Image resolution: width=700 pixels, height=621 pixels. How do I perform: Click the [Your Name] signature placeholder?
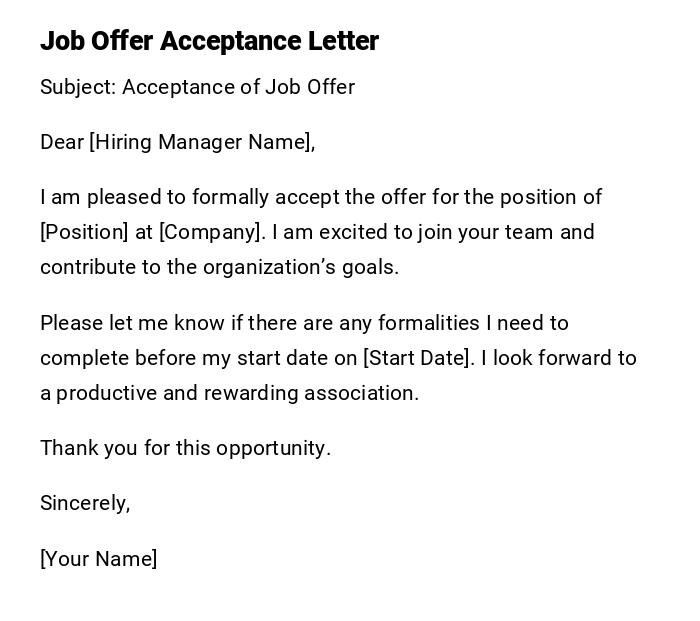[99, 559]
